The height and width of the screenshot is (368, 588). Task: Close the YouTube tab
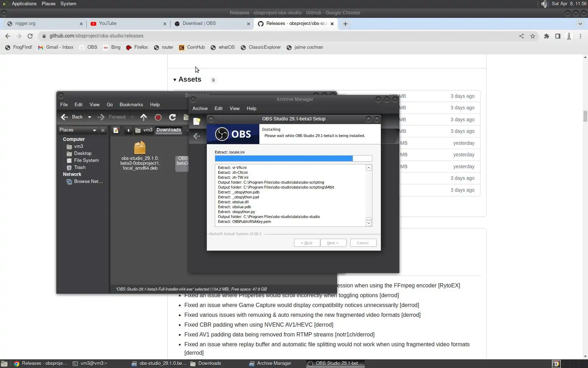click(165, 24)
